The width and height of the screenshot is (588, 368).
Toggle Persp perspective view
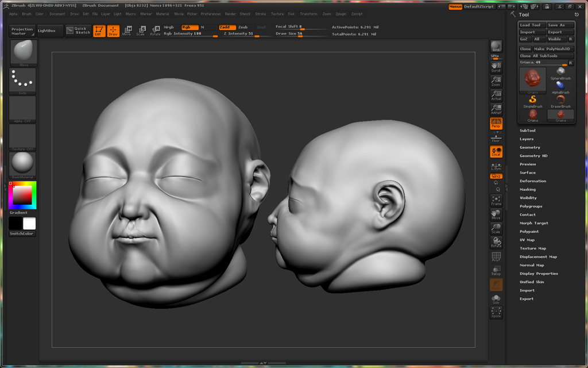(x=496, y=123)
